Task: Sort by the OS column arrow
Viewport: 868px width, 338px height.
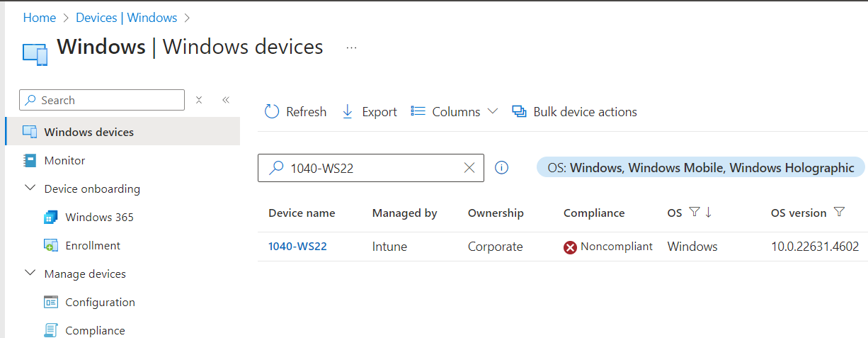Action: click(x=709, y=213)
